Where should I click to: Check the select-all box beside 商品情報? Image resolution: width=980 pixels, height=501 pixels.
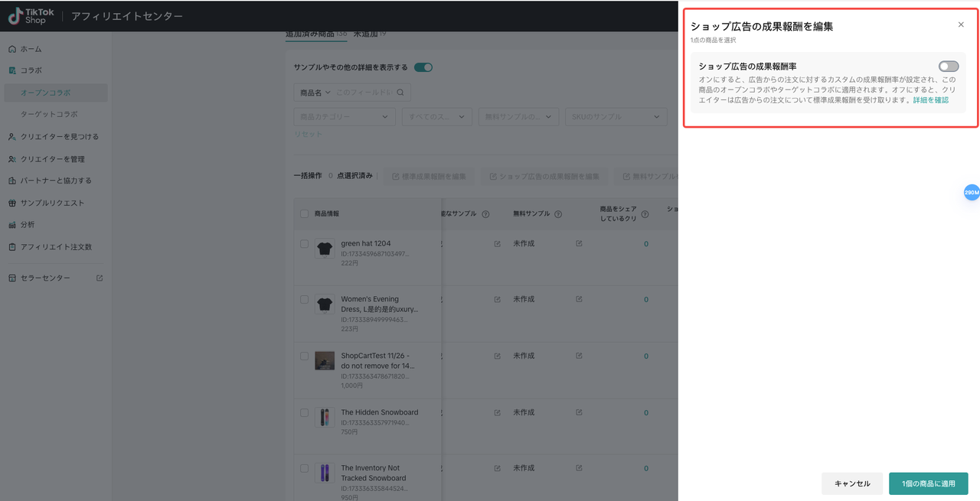click(x=304, y=214)
